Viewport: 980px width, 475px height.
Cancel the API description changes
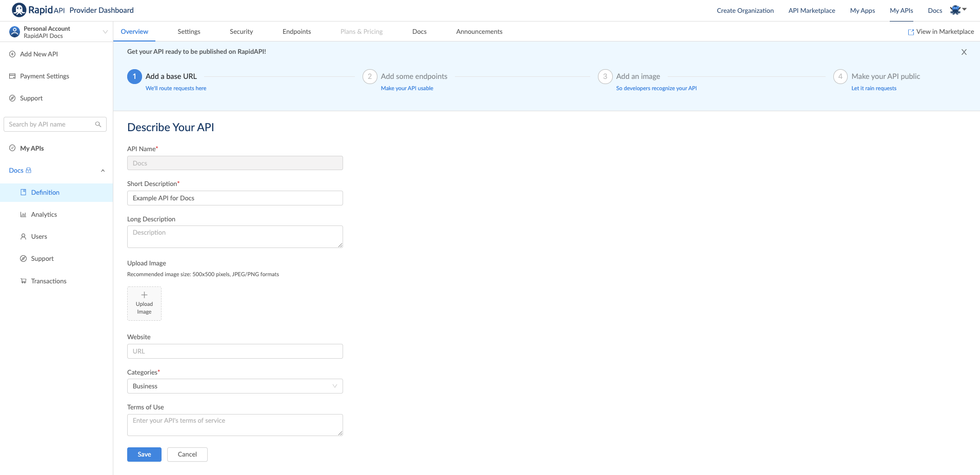pyautogui.click(x=187, y=455)
